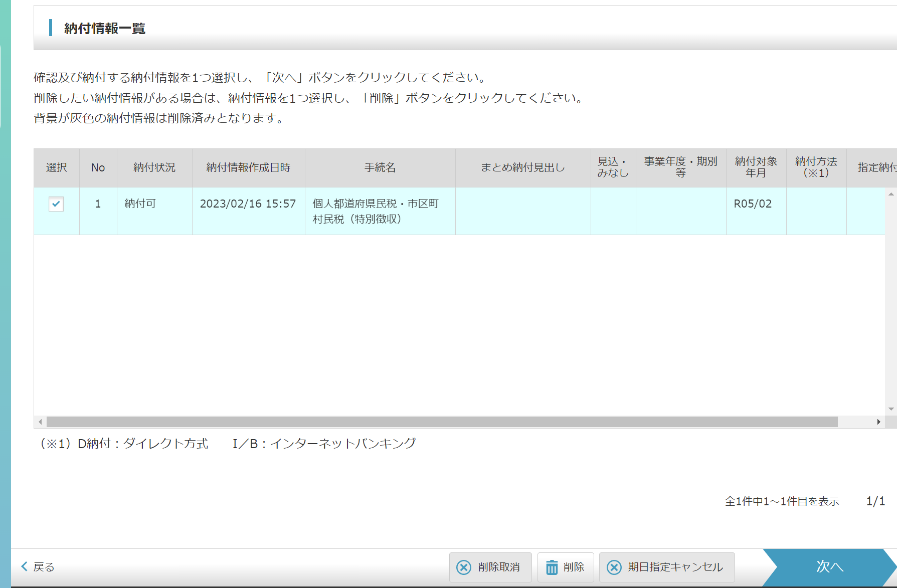This screenshot has height=588, width=897.
Task: Select the 個人都道府県民税 procedure name cell
Action: coord(376,211)
